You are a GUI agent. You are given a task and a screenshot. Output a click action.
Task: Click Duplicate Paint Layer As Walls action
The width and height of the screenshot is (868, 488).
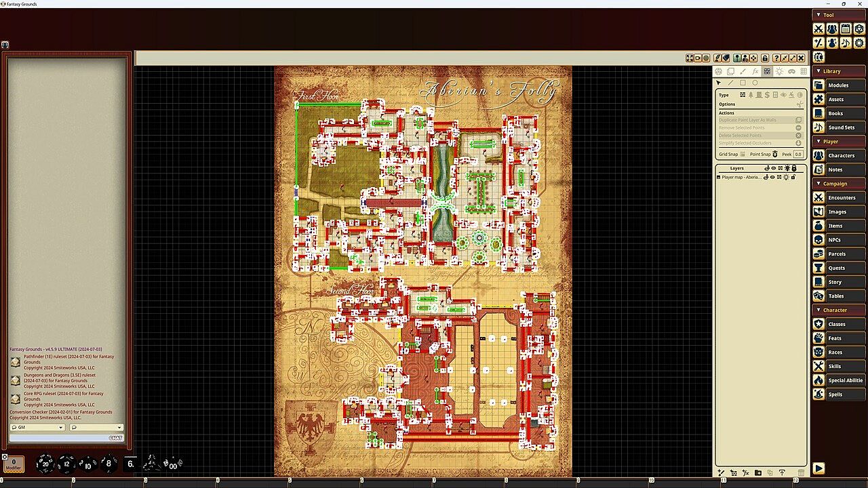coord(761,120)
